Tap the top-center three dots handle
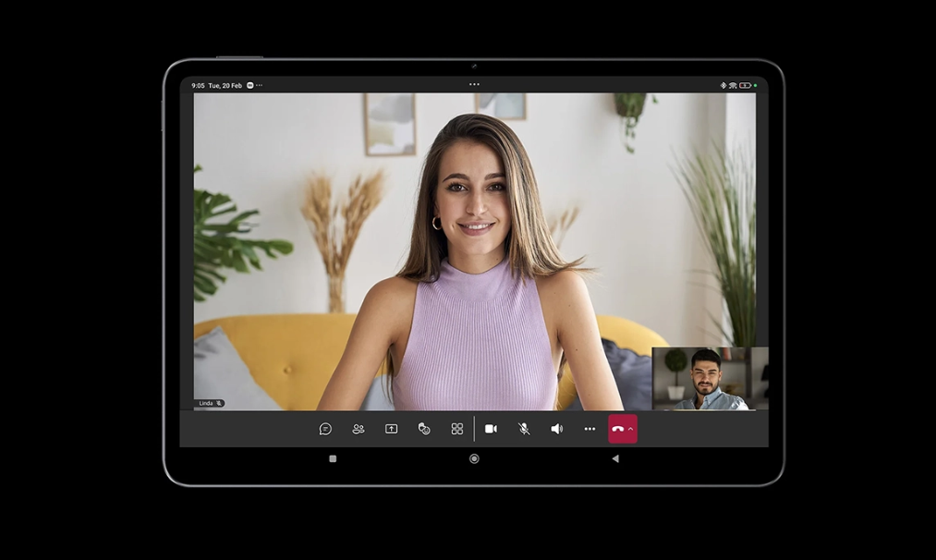 [474, 84]
